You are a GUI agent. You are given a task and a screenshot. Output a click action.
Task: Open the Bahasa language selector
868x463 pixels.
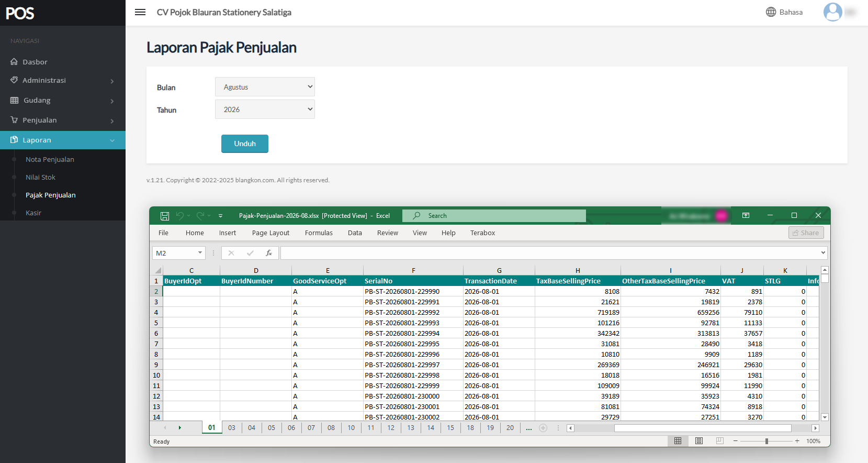(x=784, y=12)
